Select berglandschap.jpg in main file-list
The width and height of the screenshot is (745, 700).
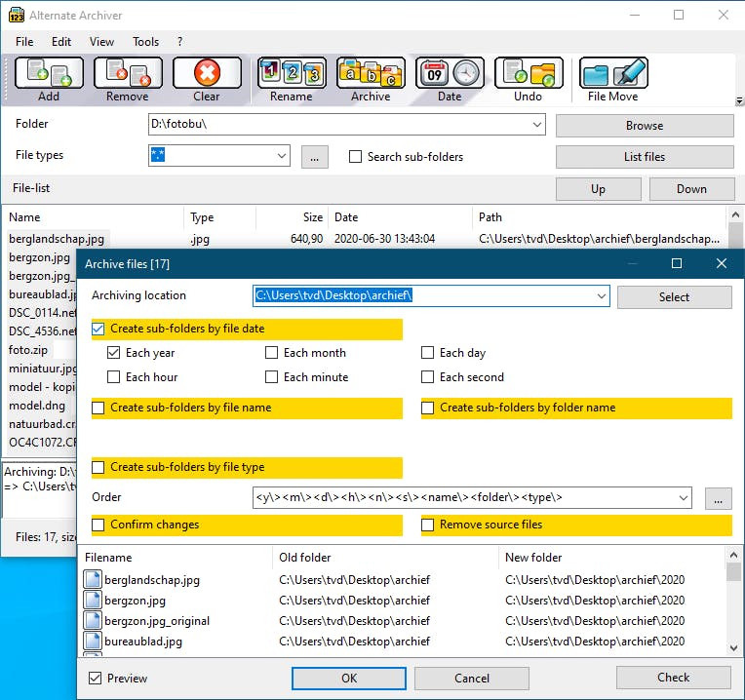click(57, 239)
